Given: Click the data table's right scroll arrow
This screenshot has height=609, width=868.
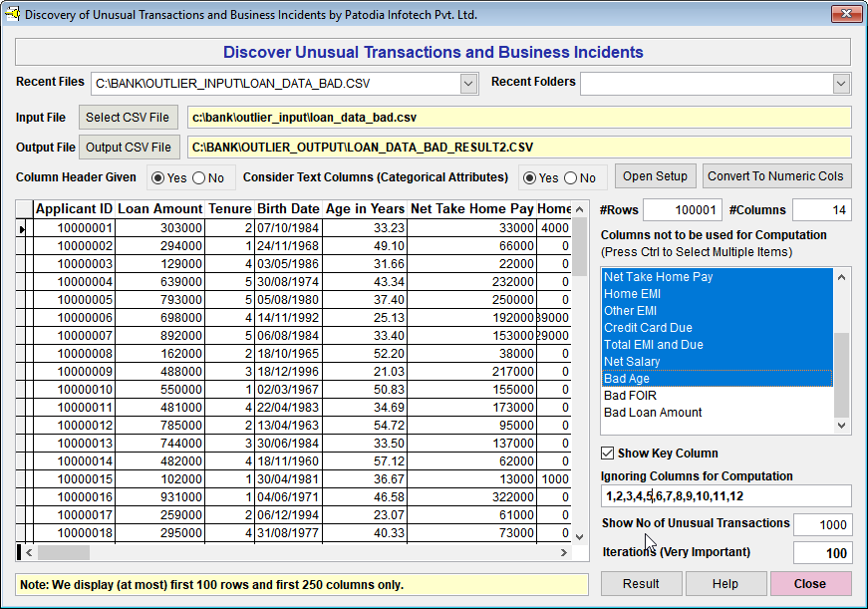Looking at the screenshot, I should (x=564, y=552).
